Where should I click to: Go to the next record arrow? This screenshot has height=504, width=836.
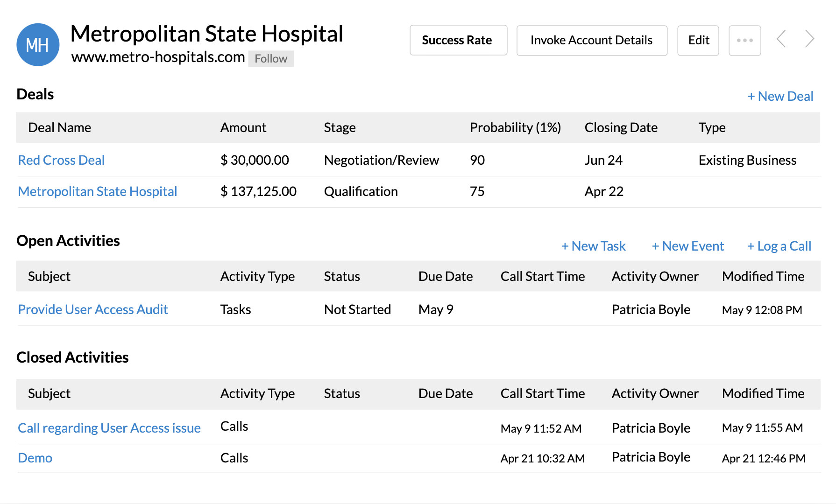[810, 39]
